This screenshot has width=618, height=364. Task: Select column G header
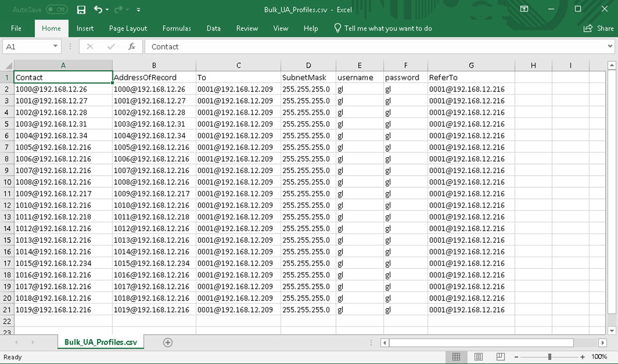(471, 65)
